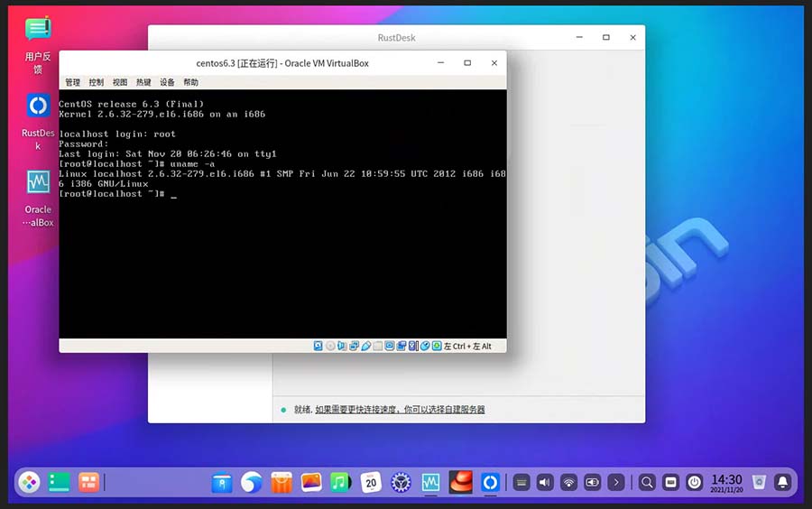Open the trash bin in dock

point(759,483)
